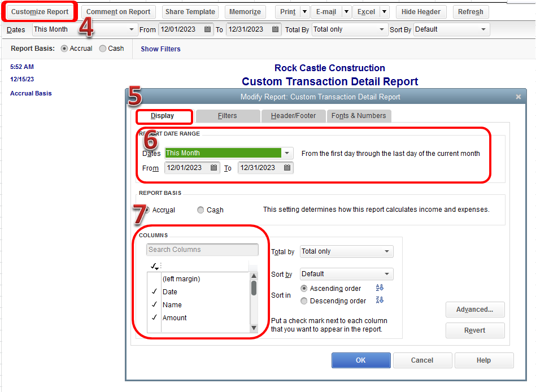Click the Custom Transaction Detail Report heading
Viewport: 536px width, 392px height.
[x=330, y=82]
